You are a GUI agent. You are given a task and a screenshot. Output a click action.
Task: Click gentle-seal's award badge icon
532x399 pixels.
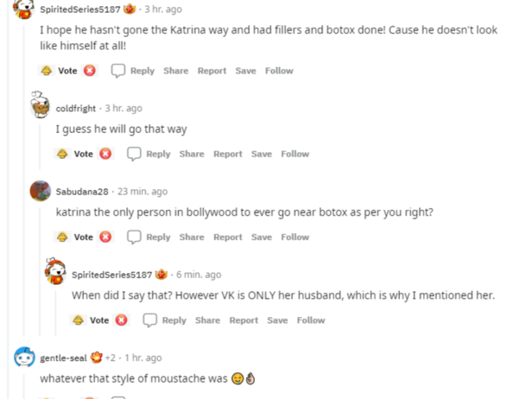point(97,358)
